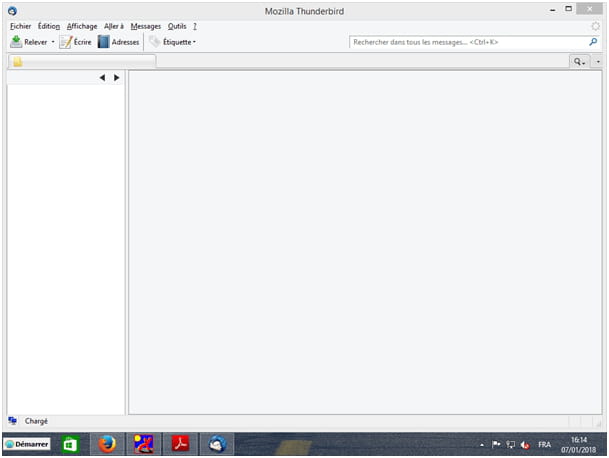Click the magnifier icon in search box

tap(593, 42)
